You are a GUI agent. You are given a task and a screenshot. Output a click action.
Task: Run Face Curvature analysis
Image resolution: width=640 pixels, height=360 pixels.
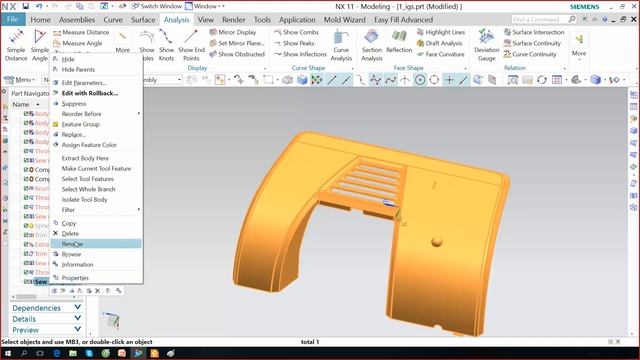coord(440,54)
